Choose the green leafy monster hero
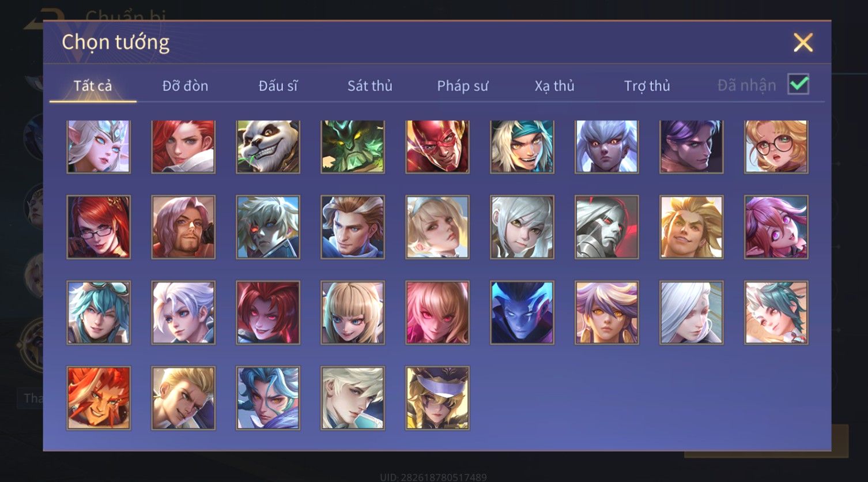Screen dimensions: 868x482 (353, 146)
